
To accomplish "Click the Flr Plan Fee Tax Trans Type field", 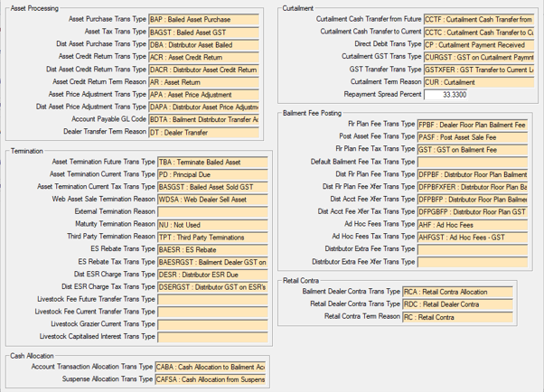I will coord(473,150).
